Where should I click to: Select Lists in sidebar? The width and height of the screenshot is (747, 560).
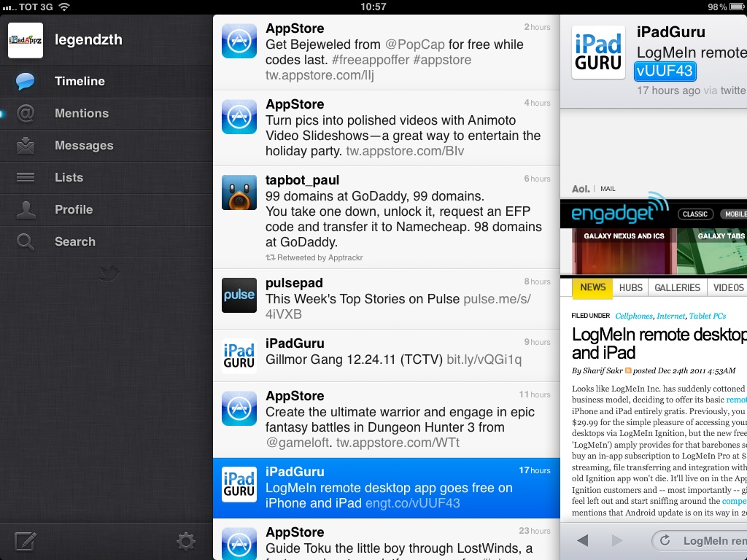point(107,178)
